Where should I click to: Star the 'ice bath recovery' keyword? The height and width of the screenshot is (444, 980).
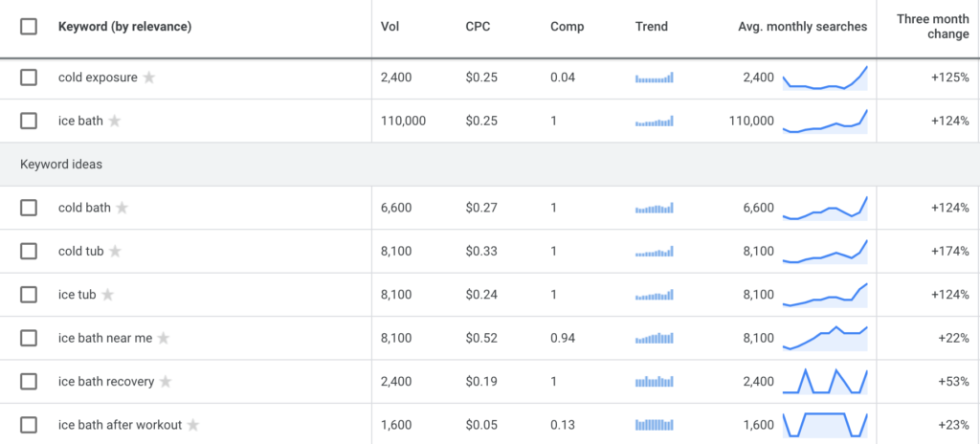coord(165,382)
